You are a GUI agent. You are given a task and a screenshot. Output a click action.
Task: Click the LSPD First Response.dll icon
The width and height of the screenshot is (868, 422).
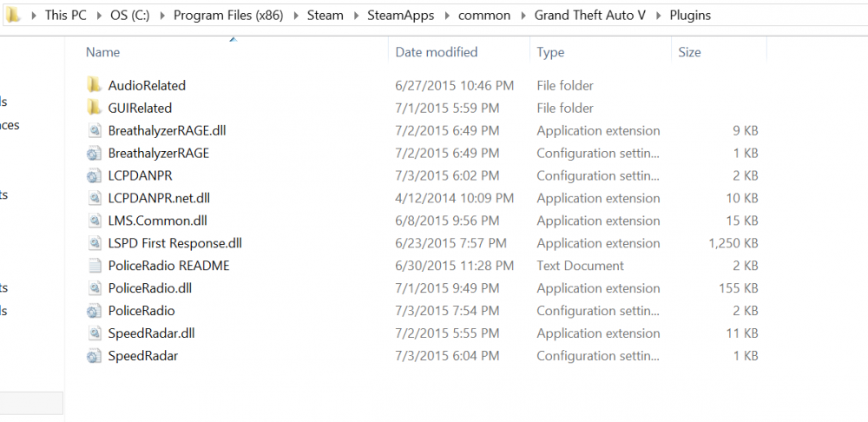(94, 243)
